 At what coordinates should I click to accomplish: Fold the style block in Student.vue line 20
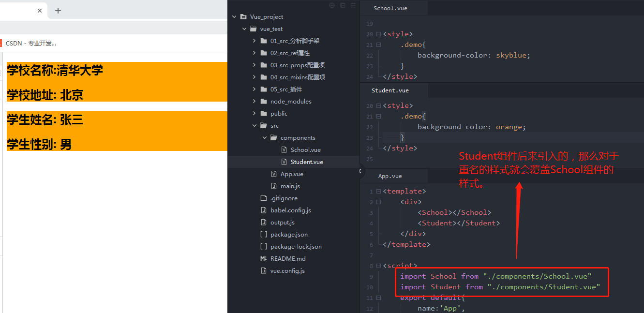tap(378, 106)
